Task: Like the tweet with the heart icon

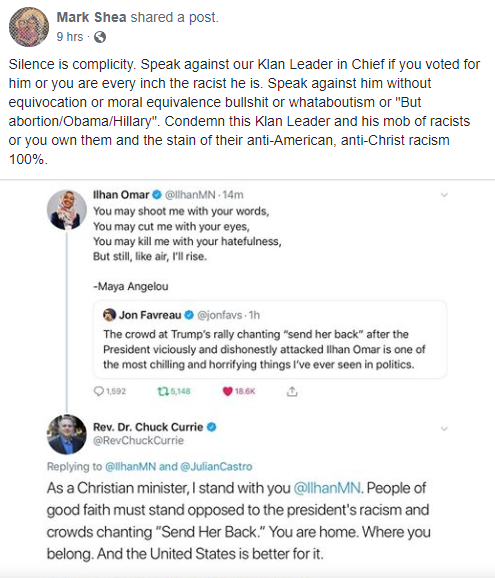Action: tap(228, 391)
